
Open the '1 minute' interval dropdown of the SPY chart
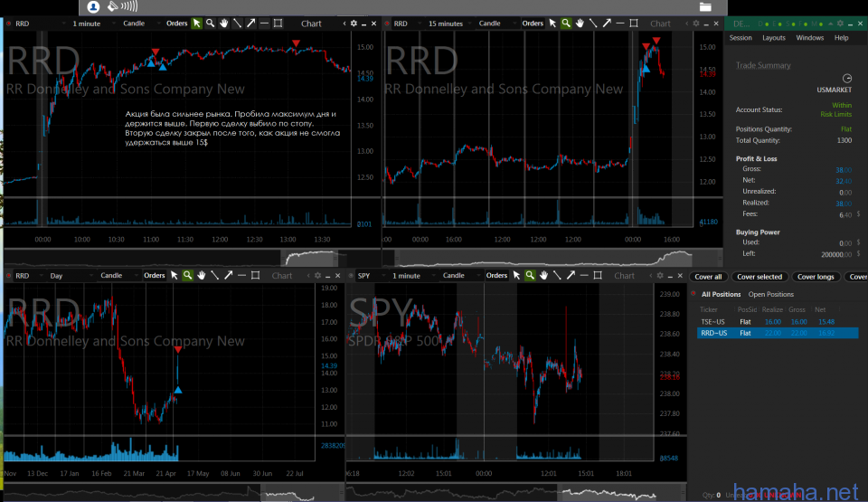point(412,275)
